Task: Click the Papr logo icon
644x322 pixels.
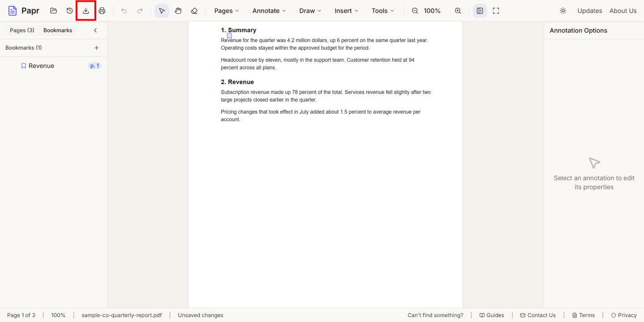Action: point(13,11)
